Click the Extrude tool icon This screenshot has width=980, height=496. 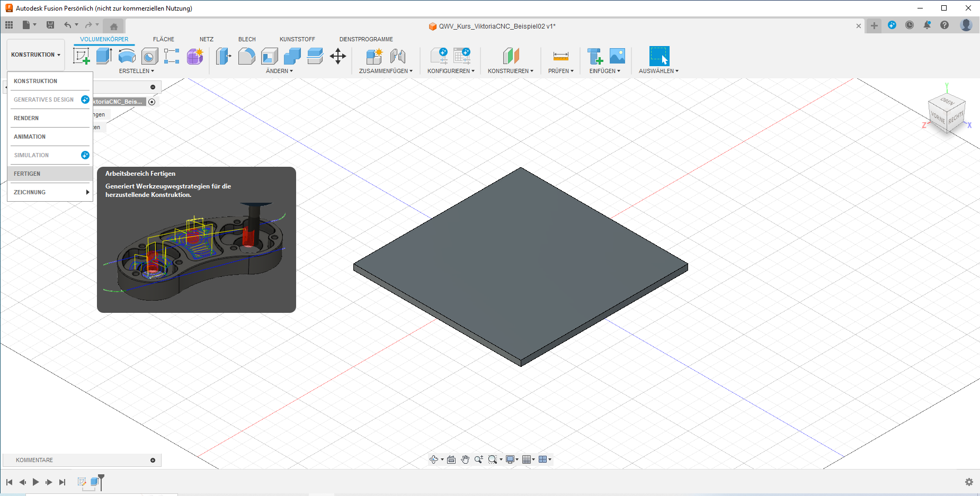[x=104, y=56]
